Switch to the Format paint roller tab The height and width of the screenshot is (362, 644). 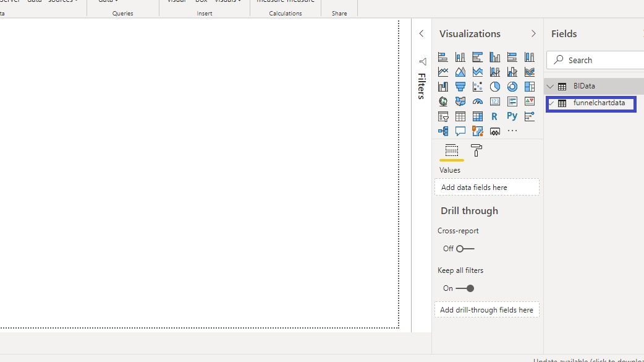[x=476, y=150]
